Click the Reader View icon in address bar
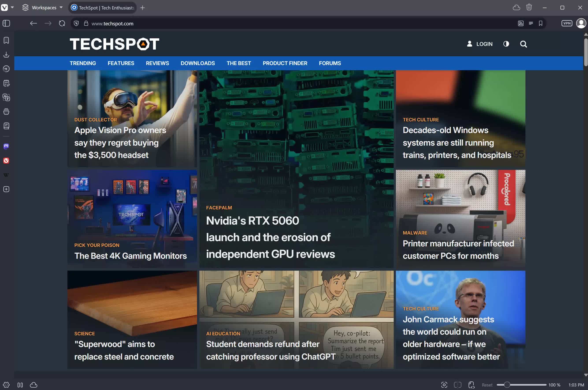Image resolution: width=588 pixels, height=390 pixels. tap(531, 23)
